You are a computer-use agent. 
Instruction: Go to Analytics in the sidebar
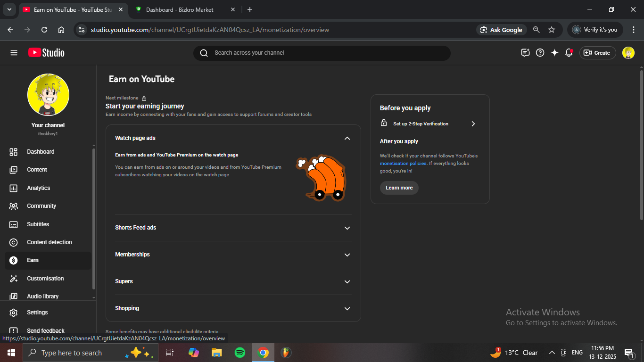38,188
